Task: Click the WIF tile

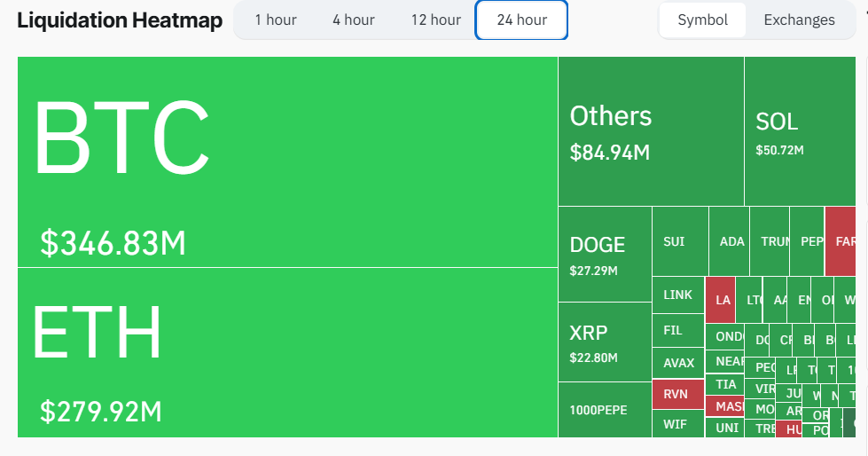Action: pos(676,424)
